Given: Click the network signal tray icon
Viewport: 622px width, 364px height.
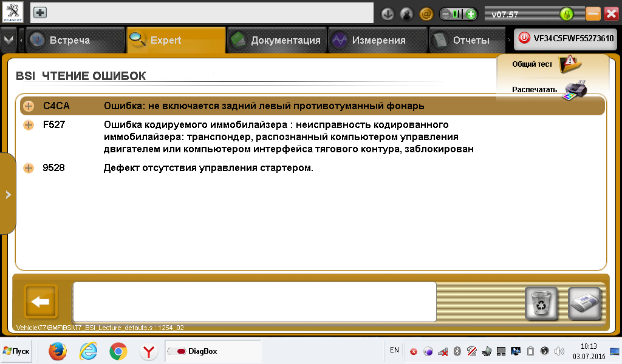Looking at the screenshot, I should (x=443, y=351).
